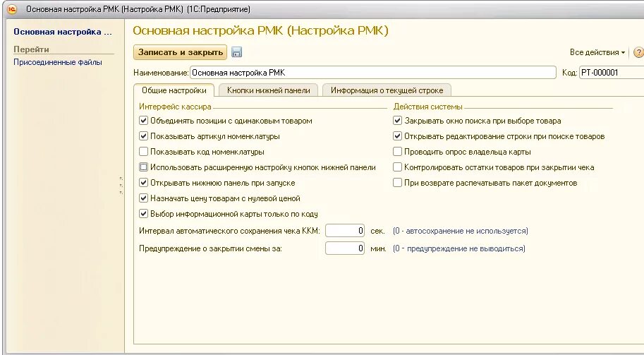
Task: Toggle Открывать редактирование строки при поиске товаров
Action: (x=397, y=136)
